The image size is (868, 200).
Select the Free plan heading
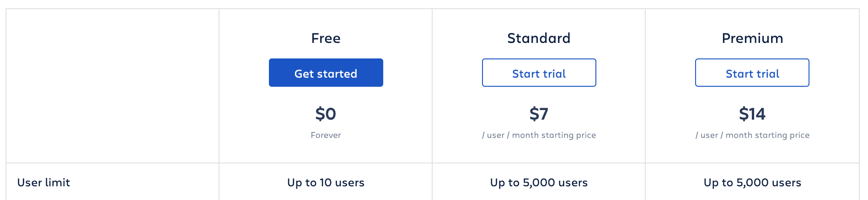click(x=326, y=38)
